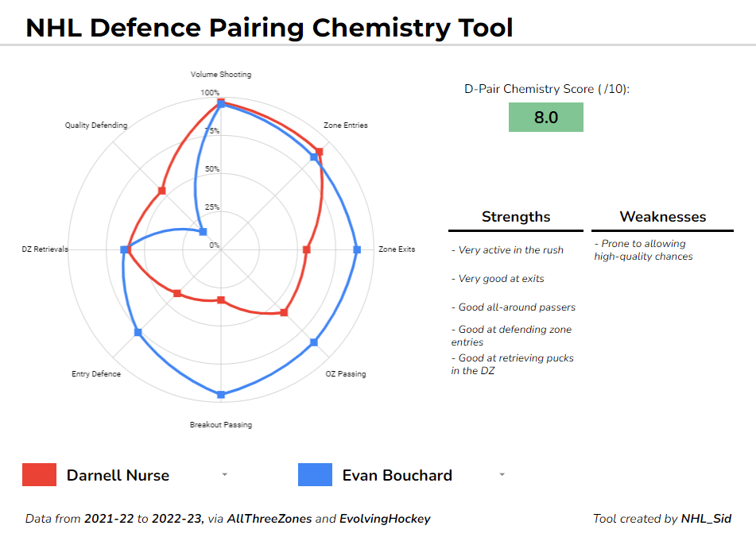
Task: Click the red Zone Exits data point
Action: coord(307,250)
